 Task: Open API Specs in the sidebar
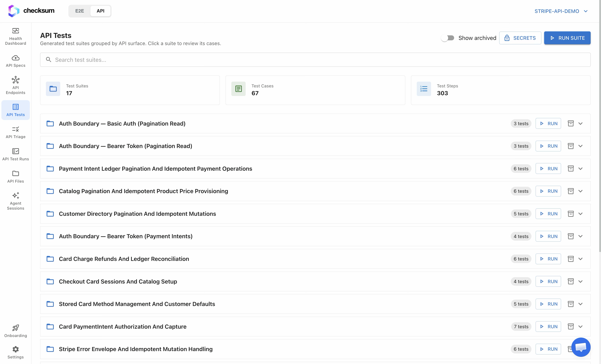16,61
